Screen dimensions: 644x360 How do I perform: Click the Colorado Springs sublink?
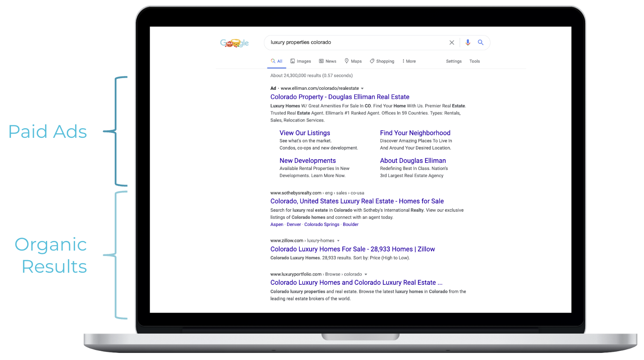pos(322,224)
